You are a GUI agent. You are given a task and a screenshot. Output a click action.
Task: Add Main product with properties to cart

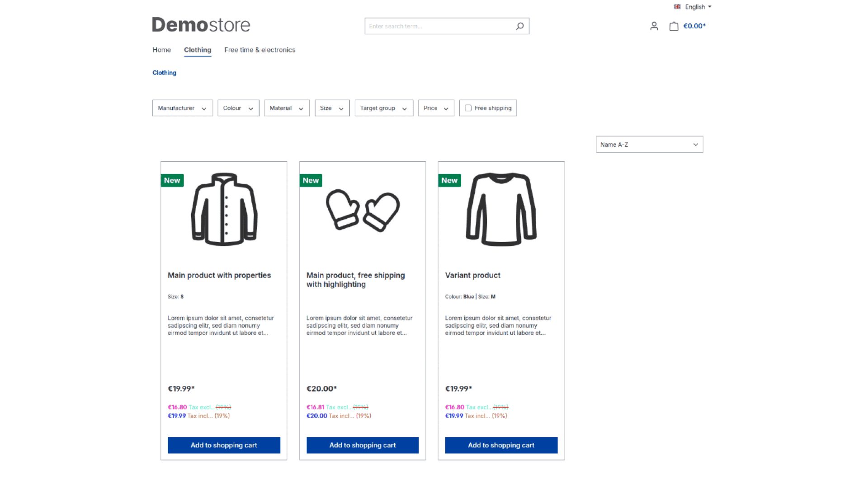coord(224,445)
